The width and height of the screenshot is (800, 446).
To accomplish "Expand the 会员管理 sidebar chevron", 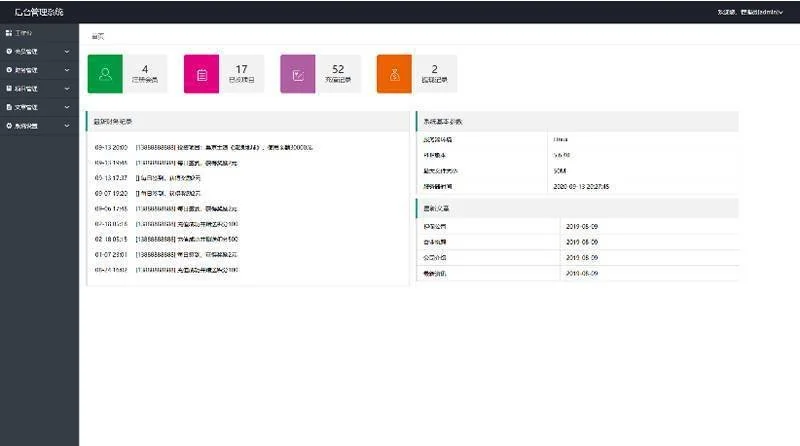I will point(67,51).
